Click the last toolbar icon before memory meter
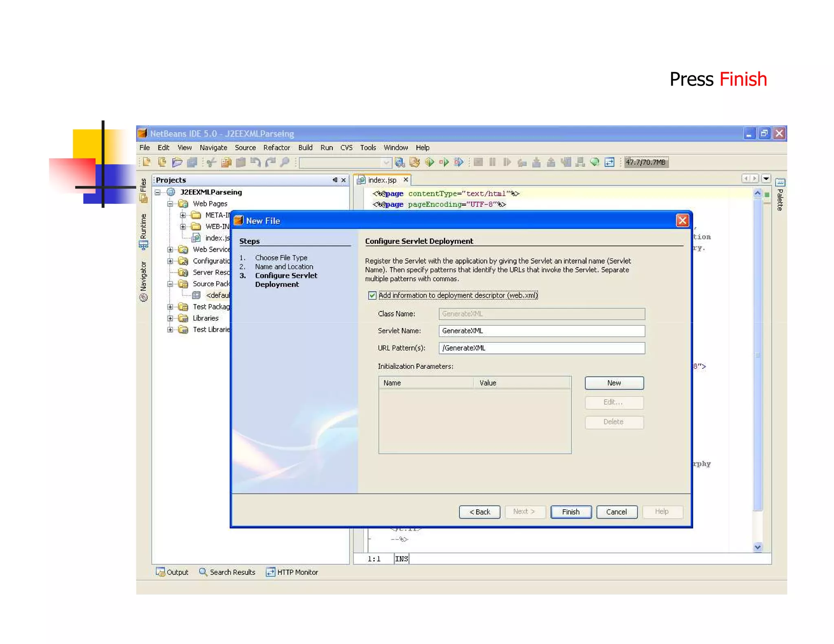Image resolution: width=834 pixels, height=644 pixels. (609, 162)
